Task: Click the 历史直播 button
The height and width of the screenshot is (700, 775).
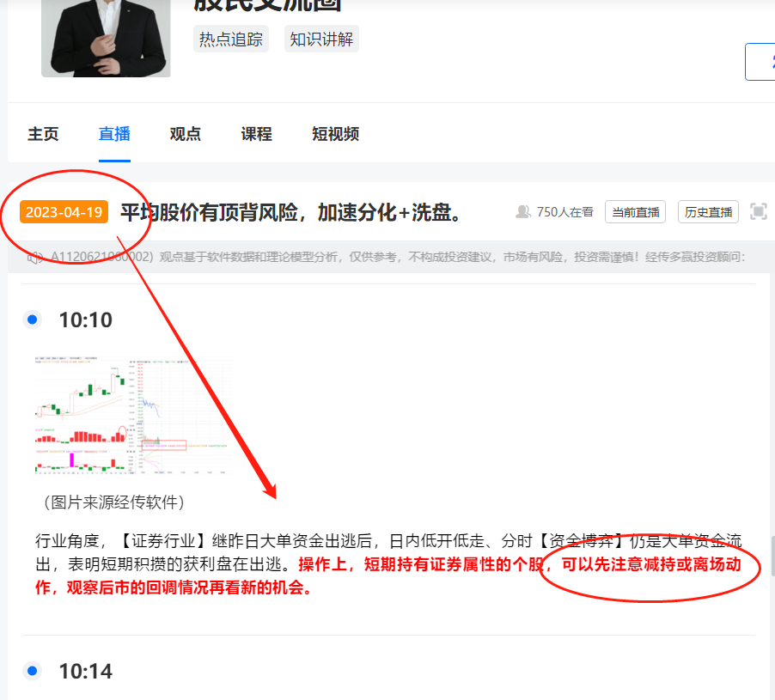Action: point(708,212)
